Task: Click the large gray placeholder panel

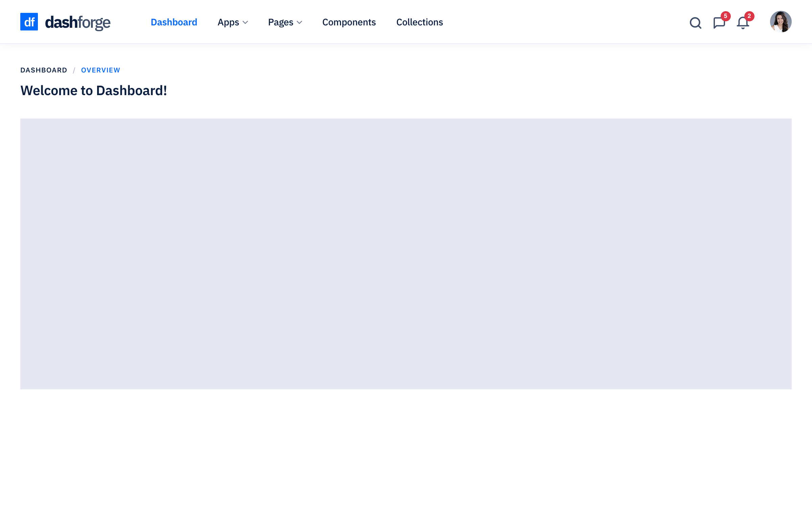Action: 406,254
